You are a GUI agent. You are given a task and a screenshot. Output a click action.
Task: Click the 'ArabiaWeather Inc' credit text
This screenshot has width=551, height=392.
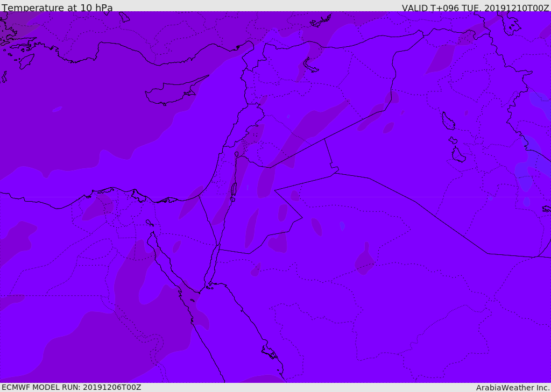point(513,388)
